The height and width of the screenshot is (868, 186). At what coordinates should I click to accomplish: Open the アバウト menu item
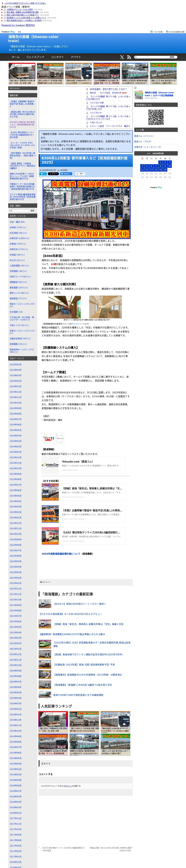76,57
